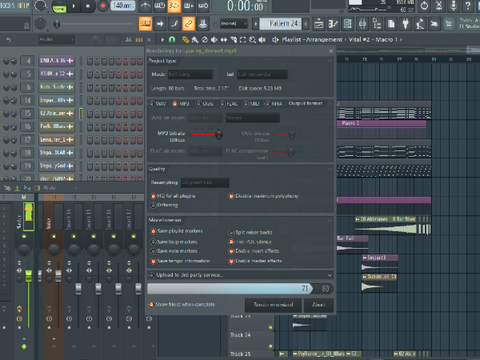Click the 140 tempo field
This screenshot has width=480, height=360.
(x=123, y=5)
